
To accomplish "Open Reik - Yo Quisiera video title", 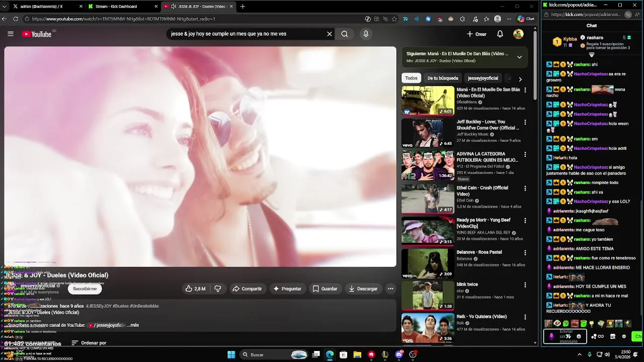I will click(481, 317).
